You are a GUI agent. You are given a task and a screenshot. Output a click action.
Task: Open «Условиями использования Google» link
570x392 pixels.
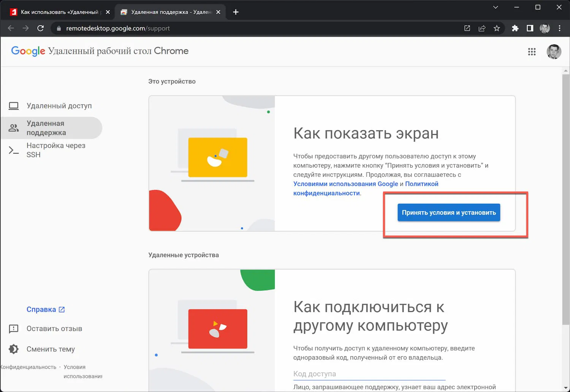pos(345,184)
